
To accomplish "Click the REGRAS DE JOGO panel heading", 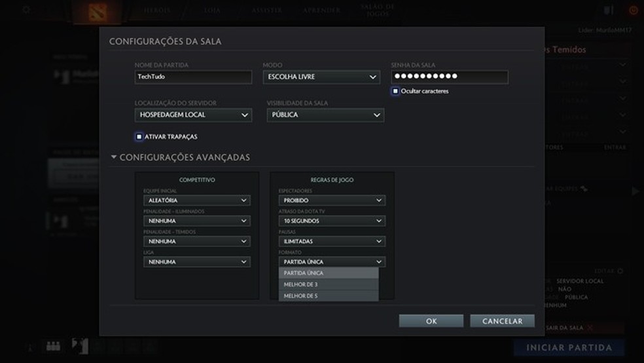I will pyautogui.click(x=332, y=180).
